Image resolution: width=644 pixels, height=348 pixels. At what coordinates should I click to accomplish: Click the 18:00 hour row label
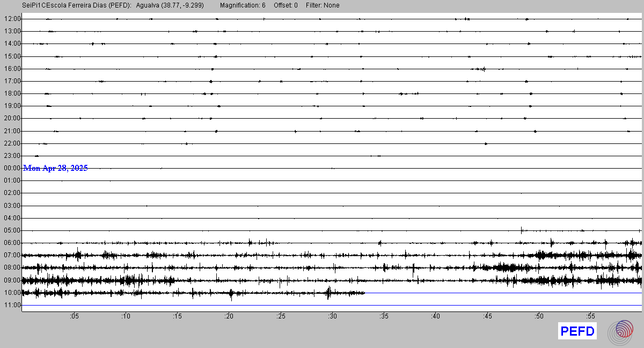point(12,93)
